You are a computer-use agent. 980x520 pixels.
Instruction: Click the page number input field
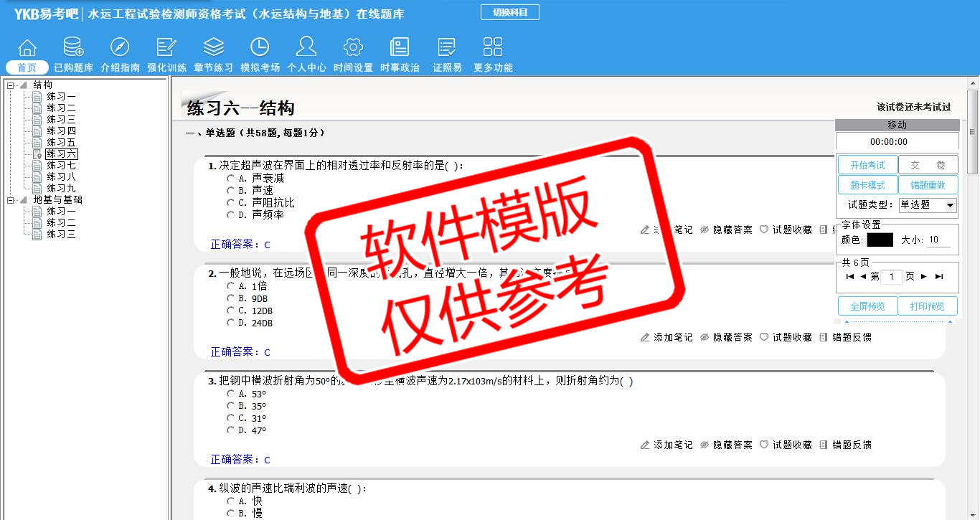(891, 277)
